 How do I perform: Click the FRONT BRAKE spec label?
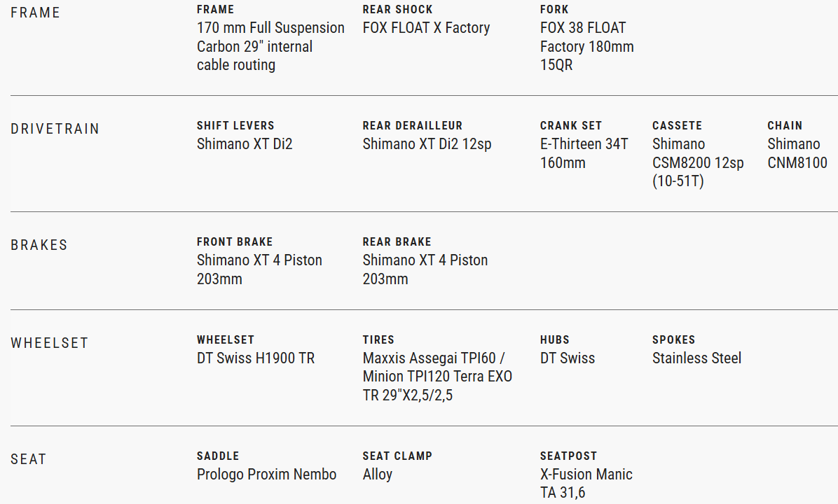click(x=235, y=242)
